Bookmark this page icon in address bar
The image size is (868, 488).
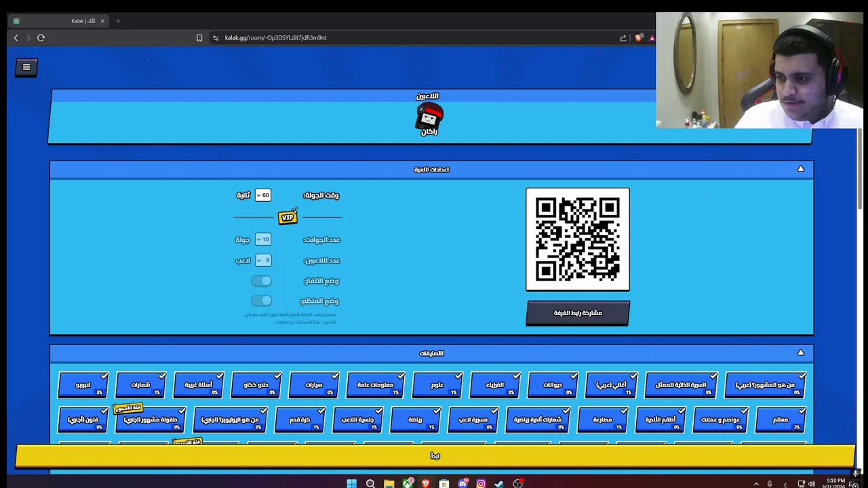click(199, 38)
